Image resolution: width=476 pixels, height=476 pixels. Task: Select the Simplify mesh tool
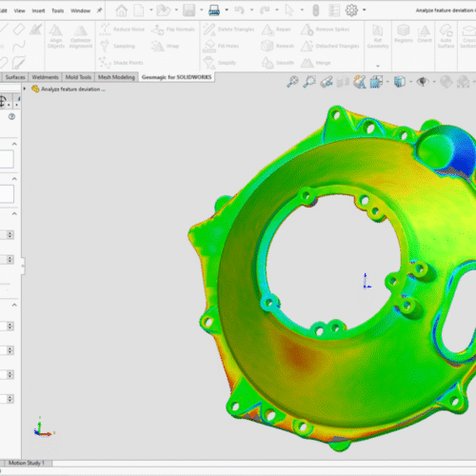(x=220, y=63)
